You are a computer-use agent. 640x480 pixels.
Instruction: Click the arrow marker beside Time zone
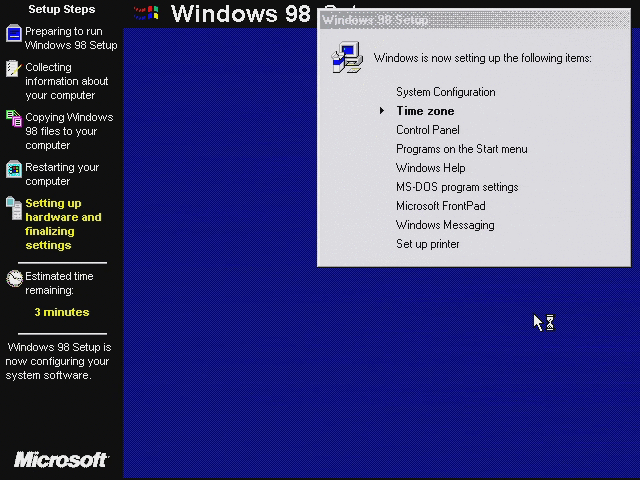382,111
